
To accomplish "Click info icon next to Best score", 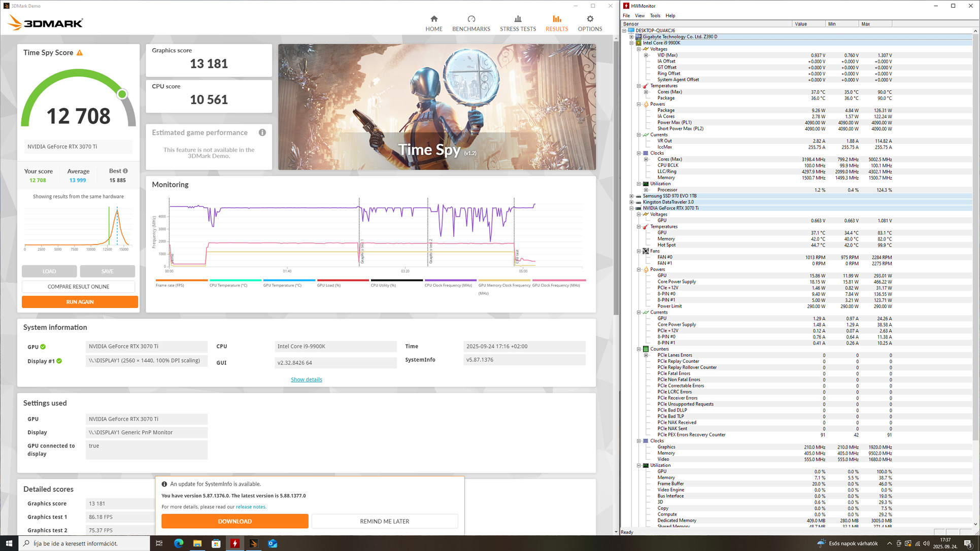I will (125, 171).
